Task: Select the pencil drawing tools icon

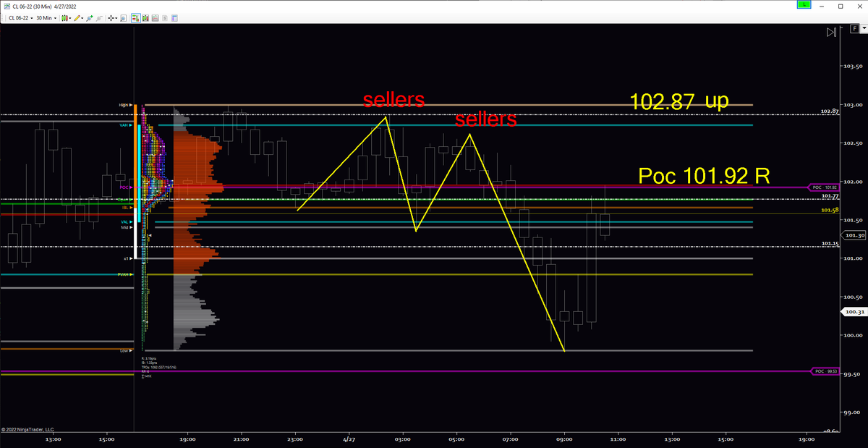Action: tap(77, 18)
